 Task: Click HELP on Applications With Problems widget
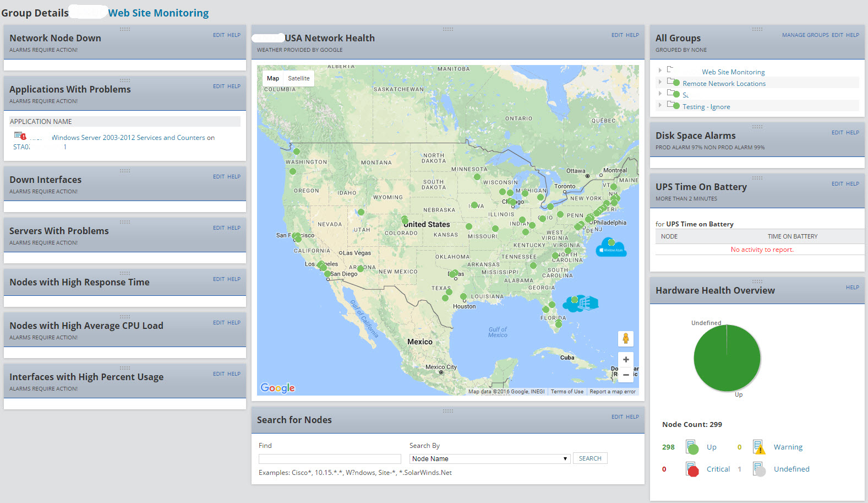234,86
